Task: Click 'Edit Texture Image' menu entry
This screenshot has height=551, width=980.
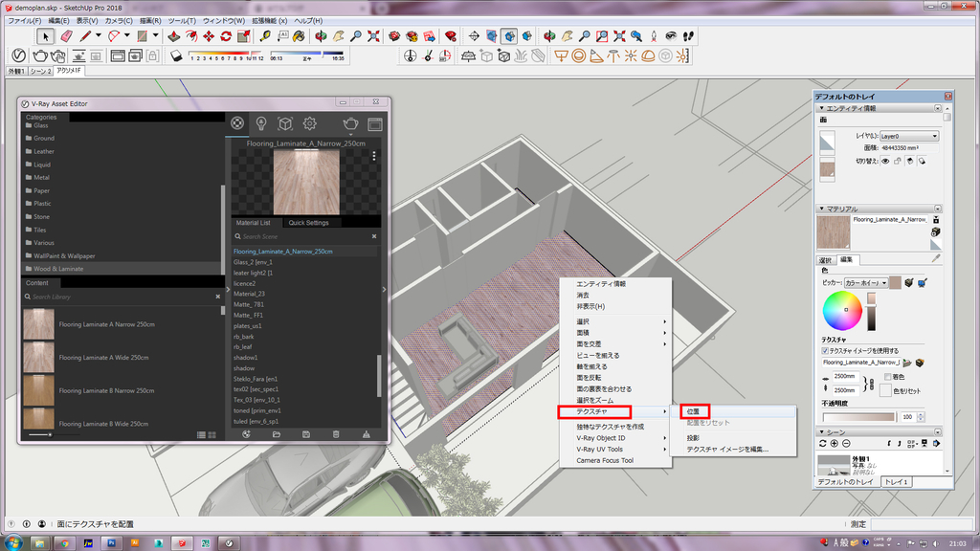Action: (x=727, y=450)
